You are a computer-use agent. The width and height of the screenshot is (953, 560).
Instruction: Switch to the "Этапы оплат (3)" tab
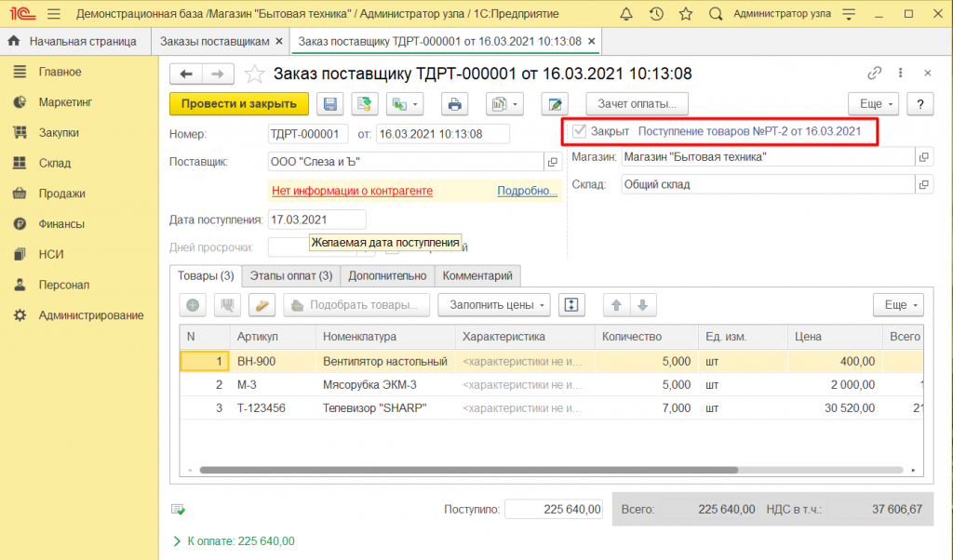290,275
